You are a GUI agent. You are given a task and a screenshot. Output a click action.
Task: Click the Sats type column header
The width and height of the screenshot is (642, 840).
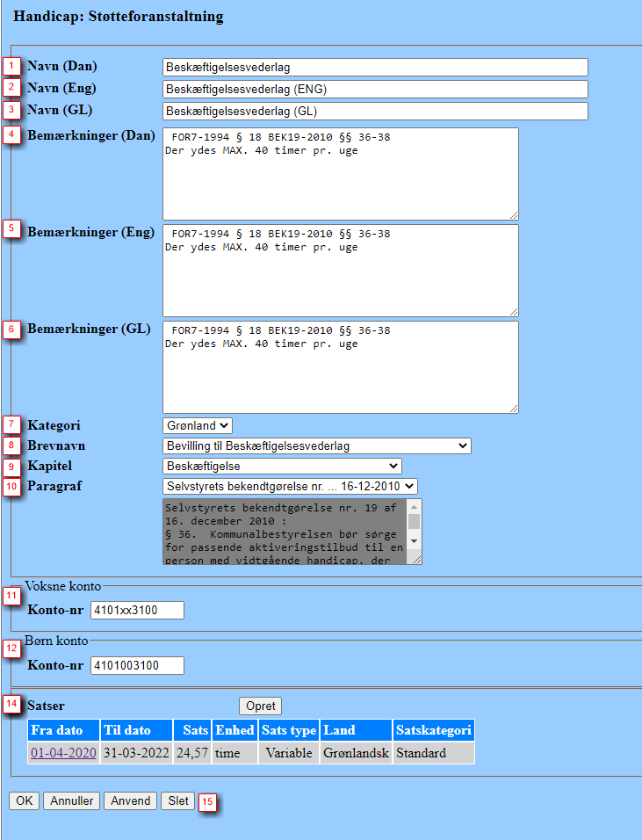point(289,731)
